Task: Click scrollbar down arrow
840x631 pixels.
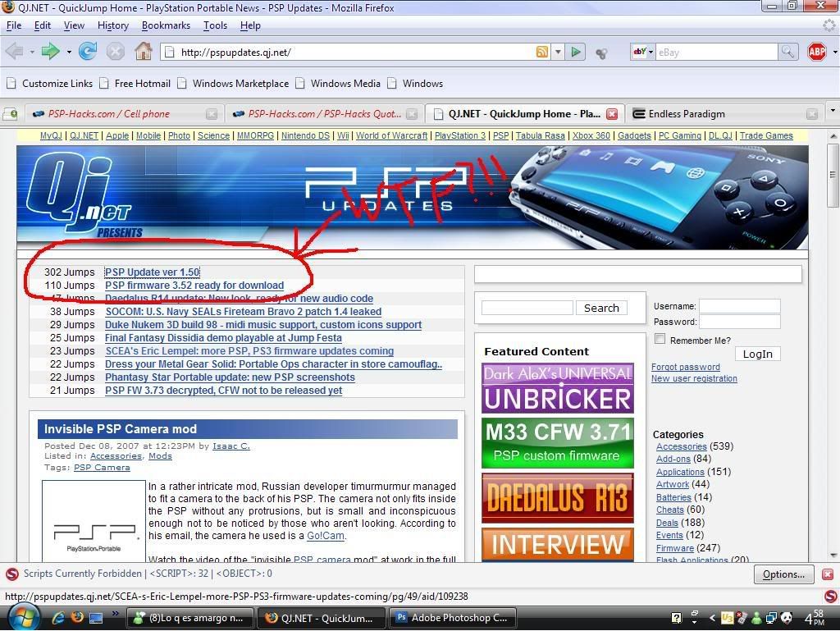Action: click(x=833, y=555)
